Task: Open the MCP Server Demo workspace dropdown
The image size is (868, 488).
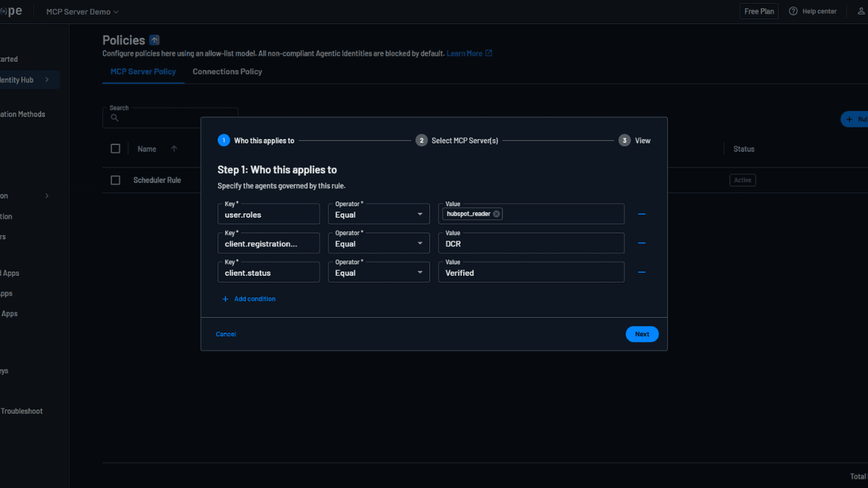Action: (81, 11)
